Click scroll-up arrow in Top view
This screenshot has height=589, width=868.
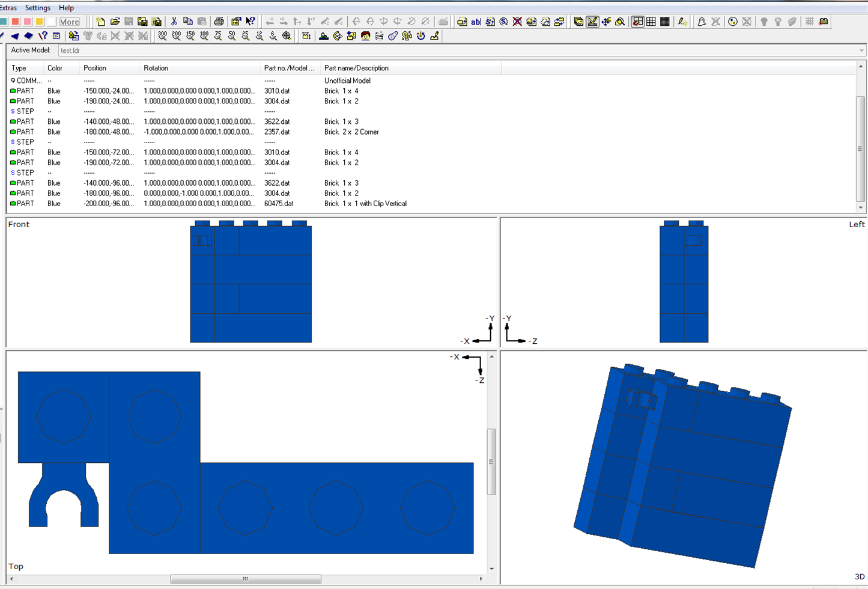click(491, 357)
